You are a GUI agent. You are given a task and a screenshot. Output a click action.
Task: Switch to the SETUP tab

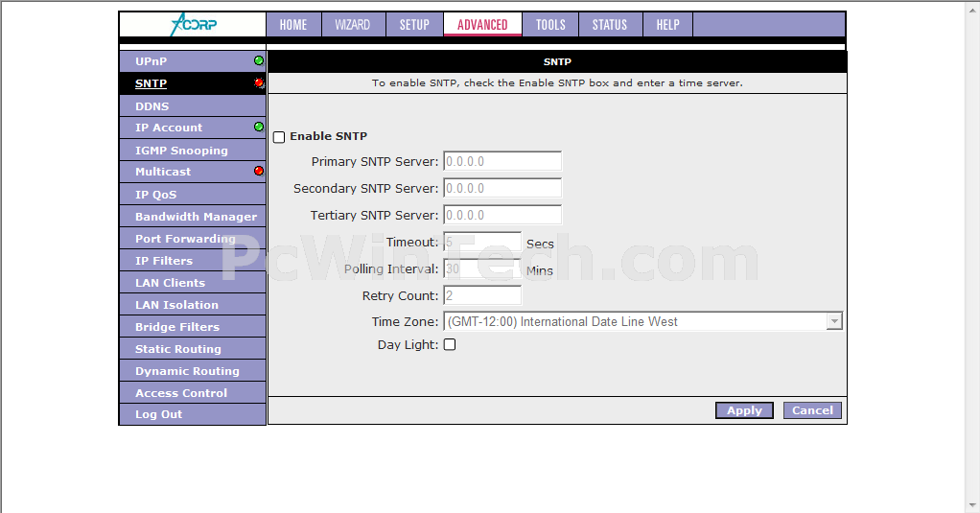pyautogui.click(x=414, y=24)
